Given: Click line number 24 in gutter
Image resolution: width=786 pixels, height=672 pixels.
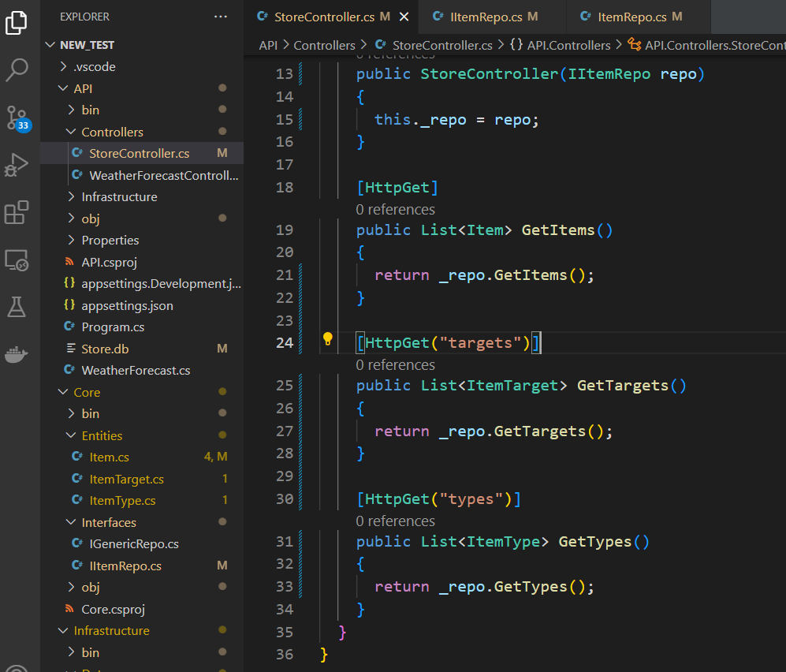Looking at the screenshot, I should click(x=285, y=342).
